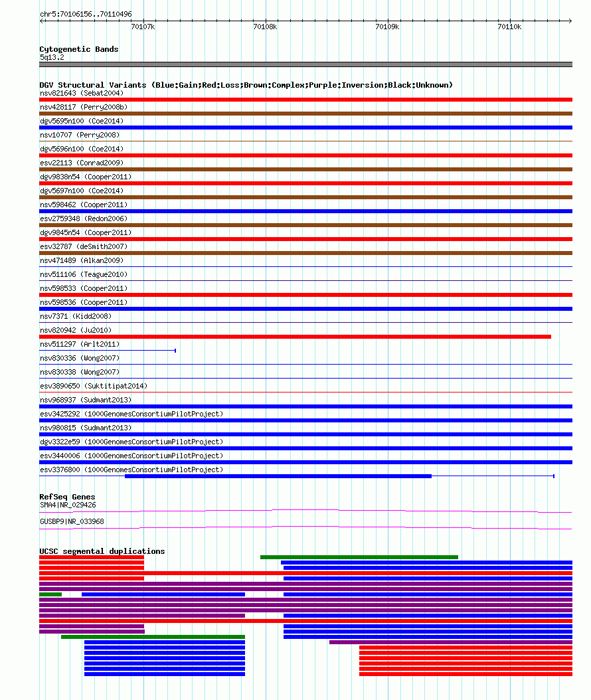Open variant nsv471489 (Alkan2009)
The width and height of the screenshot is (591, 700).
pyautogui.click(x=82, y=260)
